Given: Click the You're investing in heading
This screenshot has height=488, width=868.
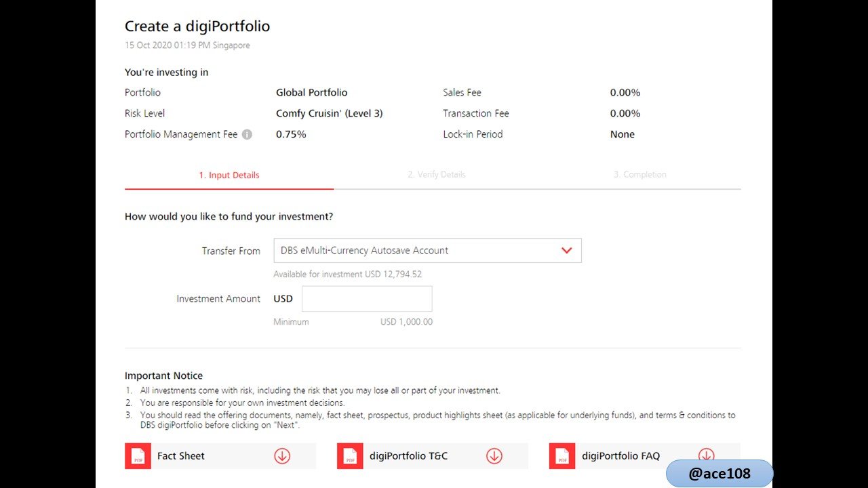Looking at the screenshot, I should (167, 73).
